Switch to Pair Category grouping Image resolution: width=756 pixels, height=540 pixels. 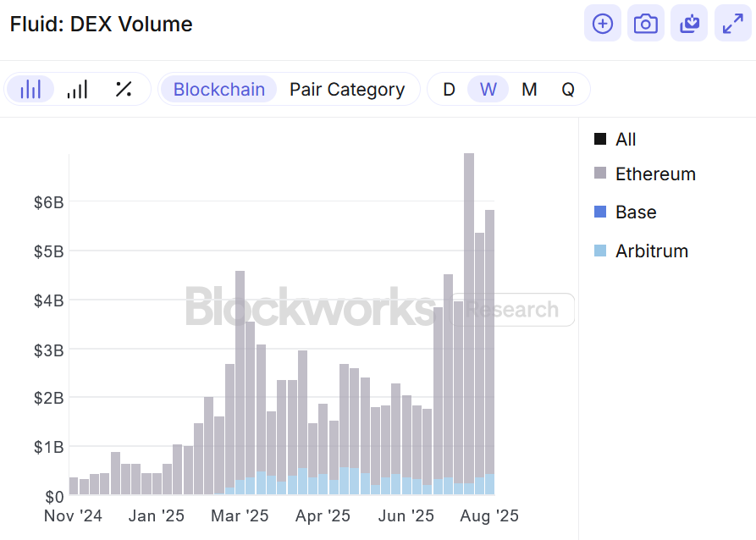pyautogui.click(x=347, y=89)
